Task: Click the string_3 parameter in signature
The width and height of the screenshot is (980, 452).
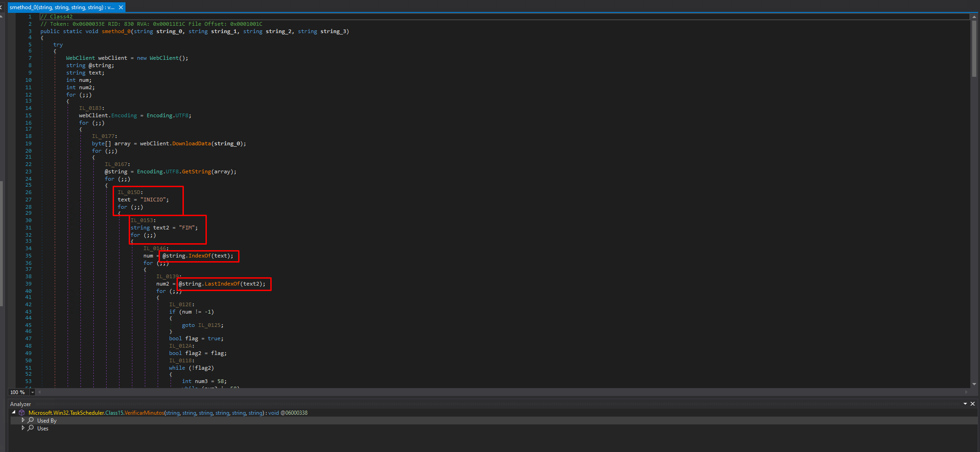Action: click(333, 31)
